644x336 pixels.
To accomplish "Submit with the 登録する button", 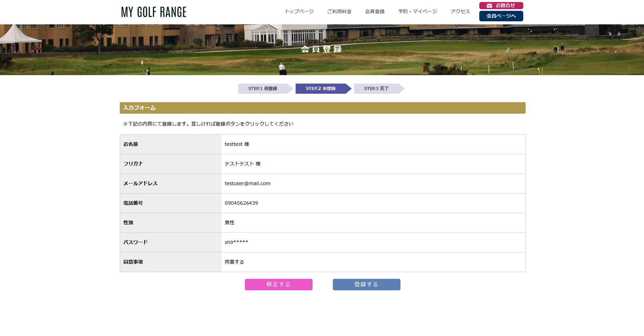I will pos(366,285).
